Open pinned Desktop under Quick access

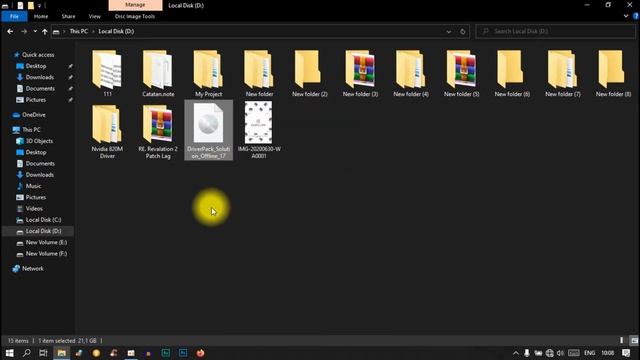coord(36,66)
